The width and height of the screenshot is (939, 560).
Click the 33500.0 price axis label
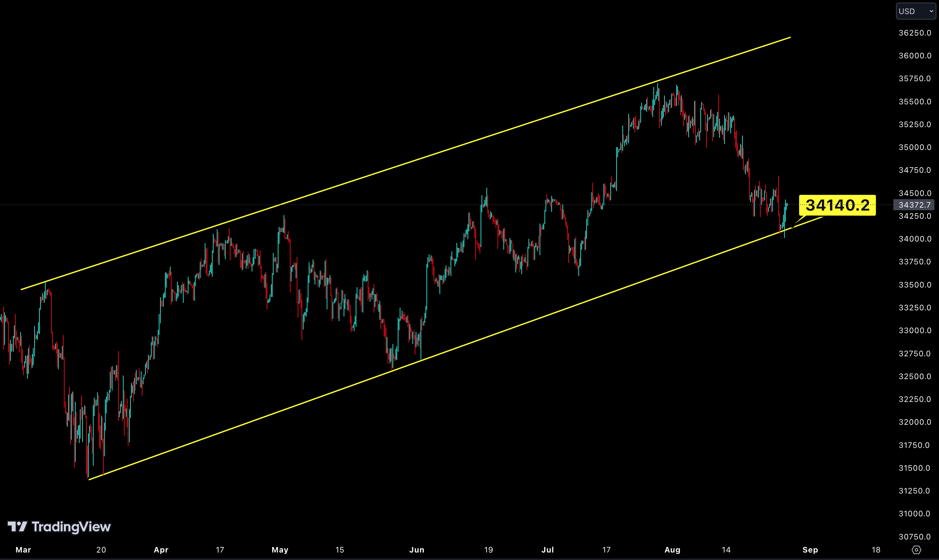pos(915,285)
